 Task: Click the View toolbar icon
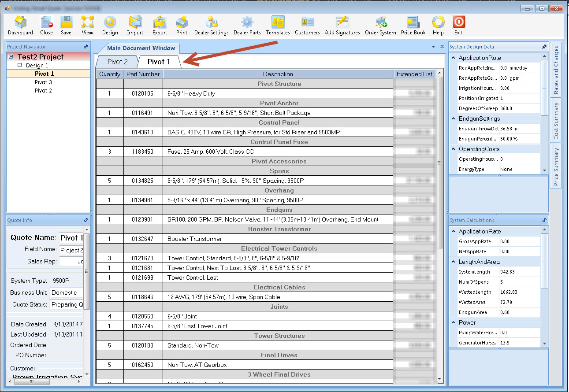(87, 26)
